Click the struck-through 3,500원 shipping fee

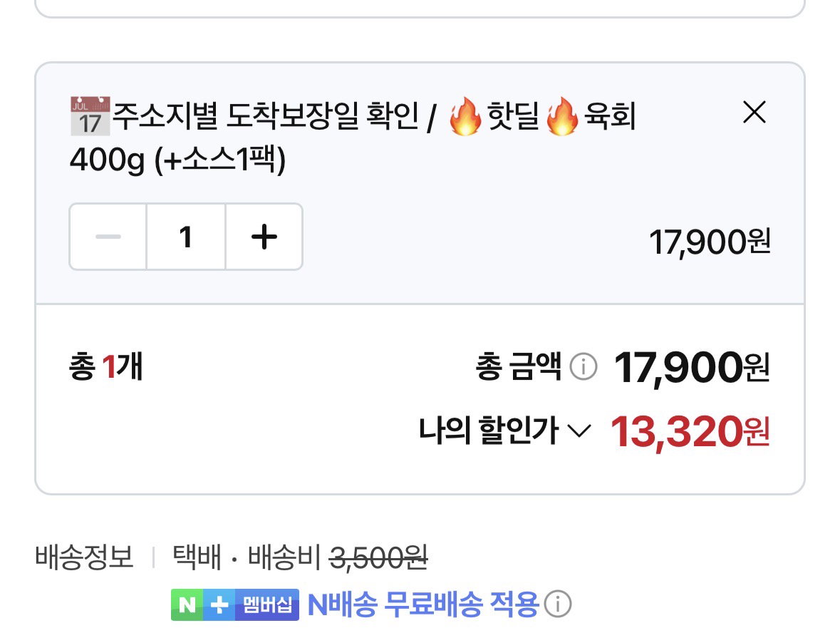pos(378,557)
